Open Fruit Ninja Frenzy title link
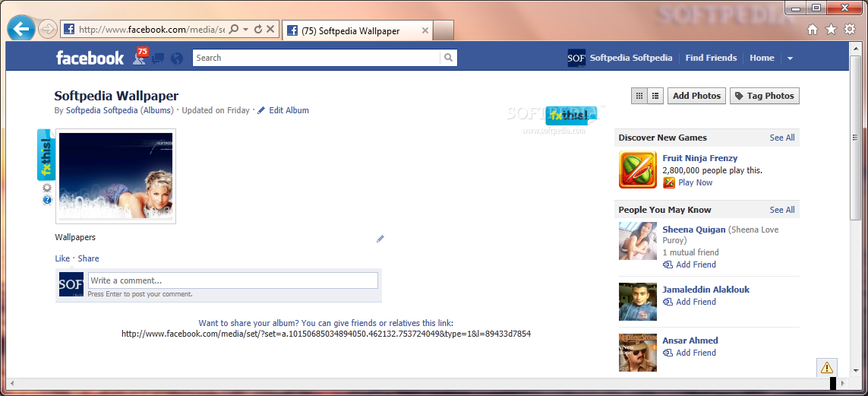The width and height of the screenshot is (868, 396). (699, 158)
